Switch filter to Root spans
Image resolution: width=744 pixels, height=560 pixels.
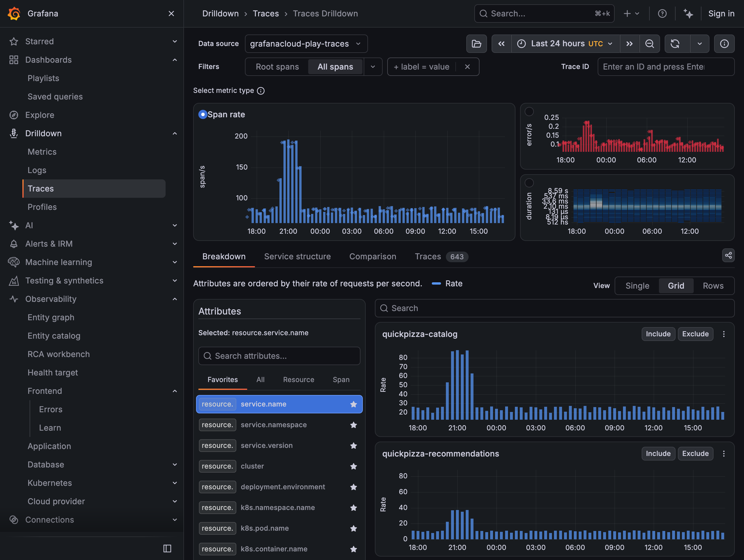(x=277, y=67)
